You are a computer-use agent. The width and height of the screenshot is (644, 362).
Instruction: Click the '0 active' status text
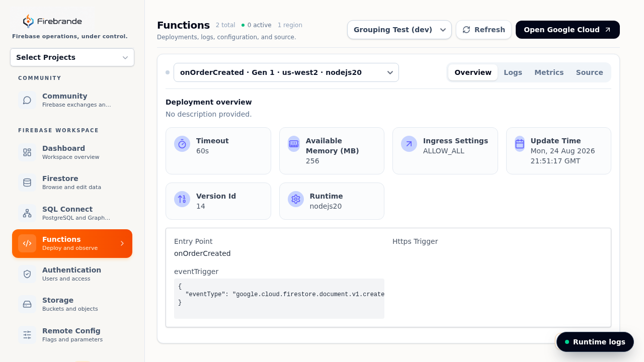259,25
